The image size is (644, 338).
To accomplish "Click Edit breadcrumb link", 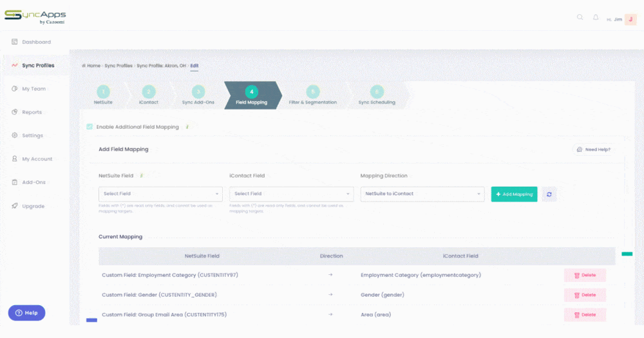I will click(194, 66).
